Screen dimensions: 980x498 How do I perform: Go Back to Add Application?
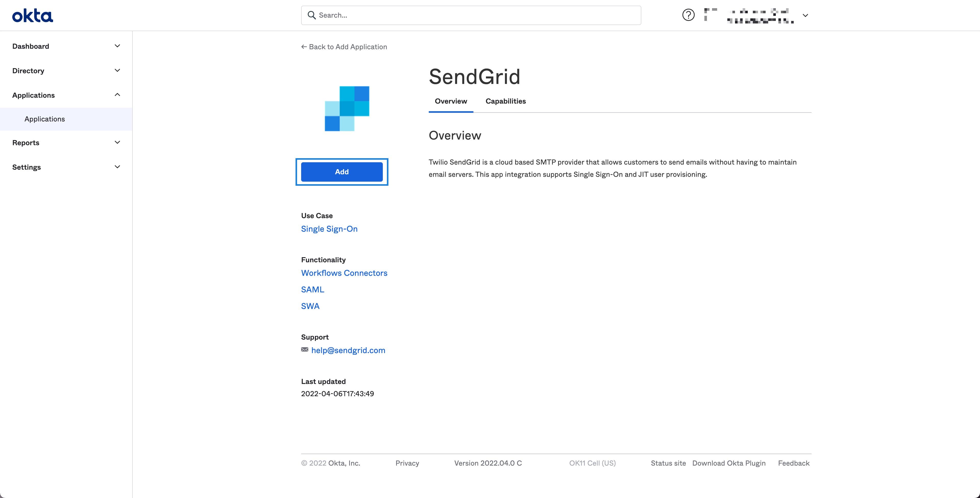click(x=344, y=46)
